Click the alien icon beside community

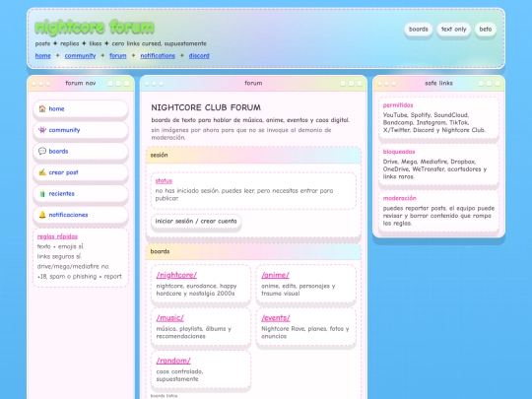[42, 130]
